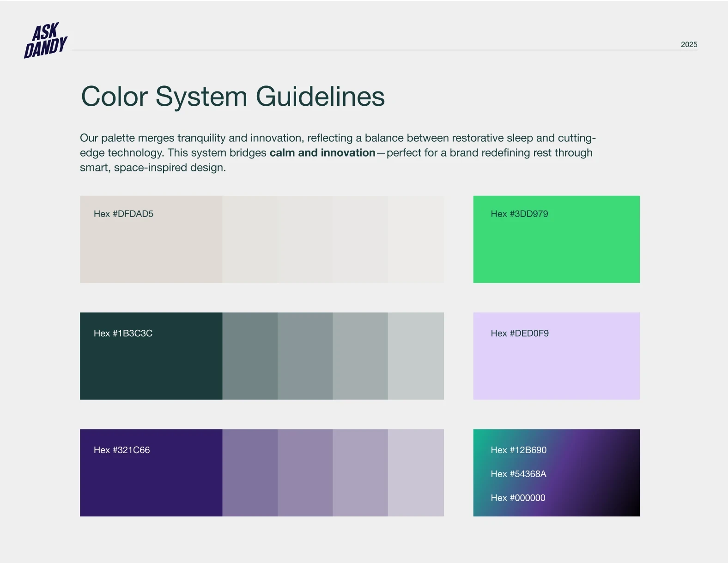Viewport: 728px width, 563px height.
Task: Select the #321C66 deep purple swatch
Action: tap(151, 472)
